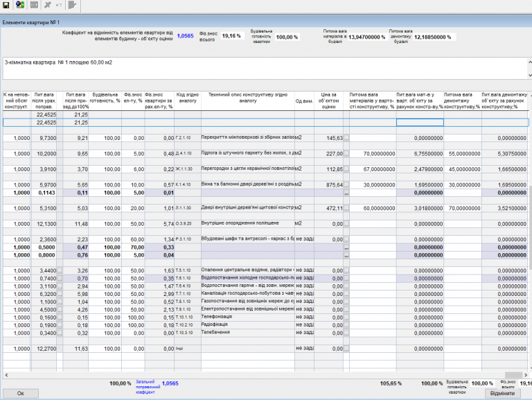Click the Будівельна готовність 100,00 % field

(287, 37)
